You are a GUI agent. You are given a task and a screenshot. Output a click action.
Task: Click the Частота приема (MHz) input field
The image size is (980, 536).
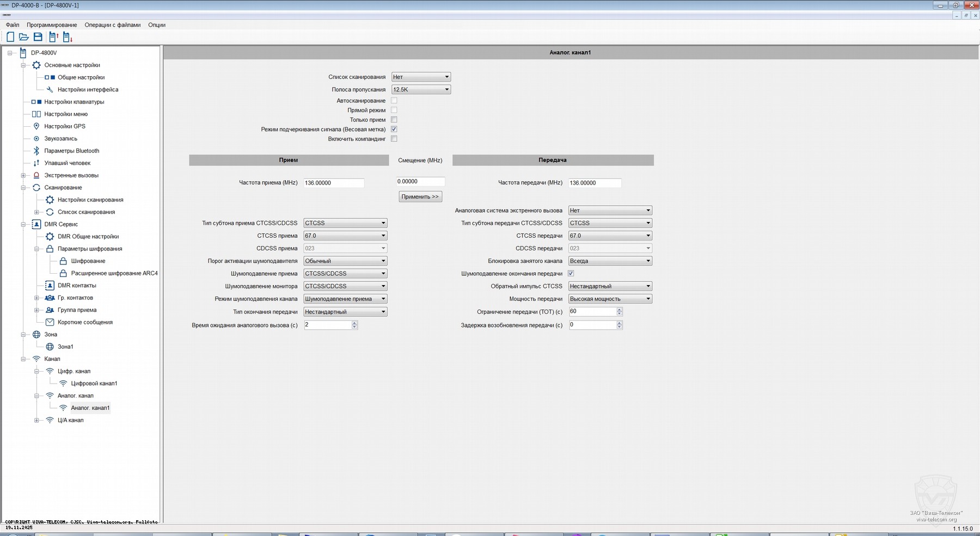pyautogui.click(x=333, y=183)
